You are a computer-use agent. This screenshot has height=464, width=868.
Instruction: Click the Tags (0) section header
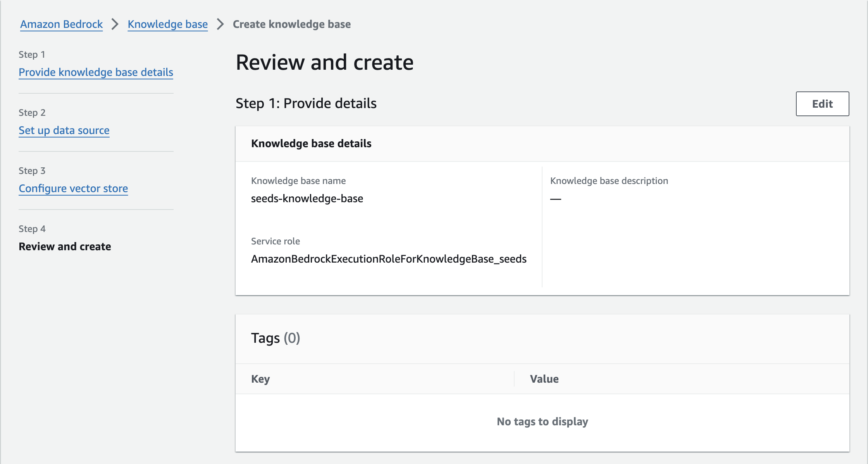click(x=276, y=338)
